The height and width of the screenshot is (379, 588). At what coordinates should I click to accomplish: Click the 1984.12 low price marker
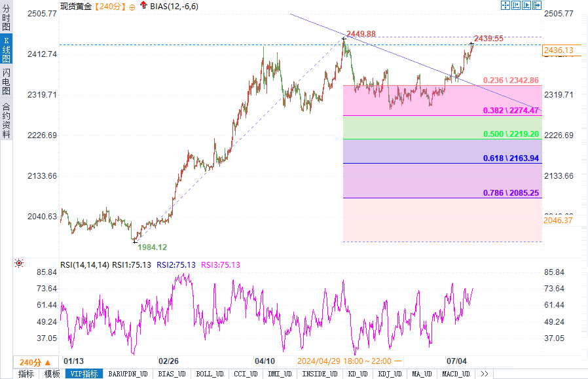click(153, 247)
